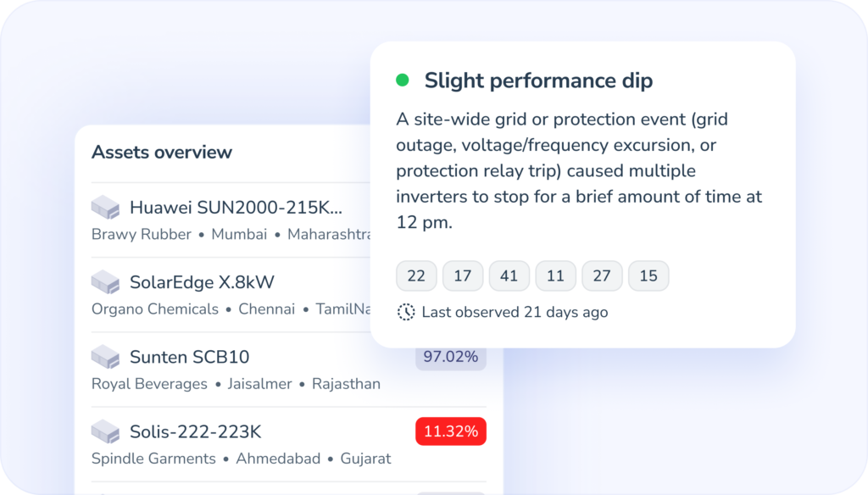
Task: Select inverter chip 41
Action: (509, 275)
